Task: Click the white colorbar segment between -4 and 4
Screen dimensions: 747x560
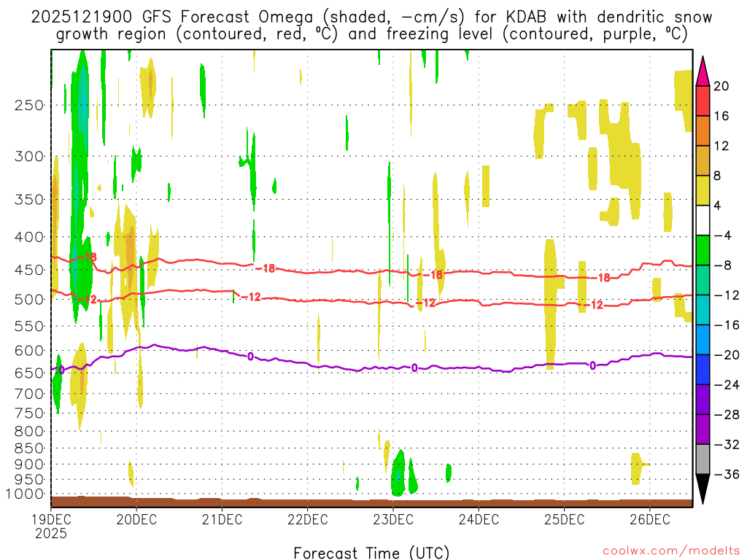Action: click(x=703, y=220)
